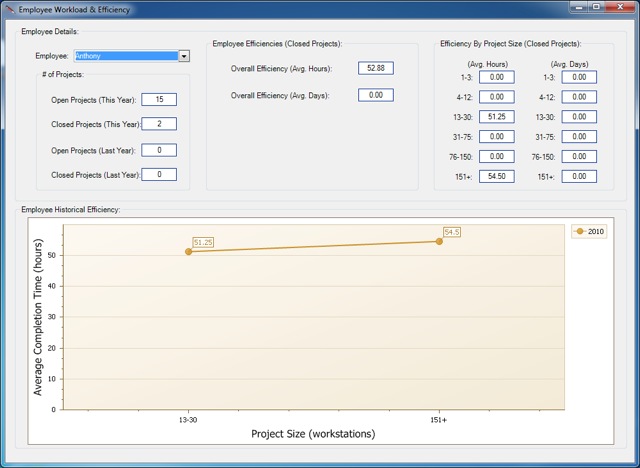The width and height of the screenshot is (640, 468).
Task: Click the 2010 legend marker
Action: pos(580,231)
